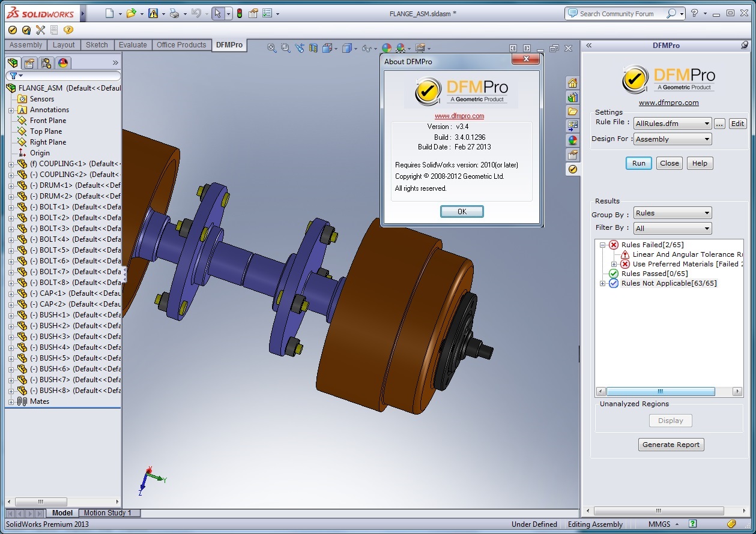This screenshot has height=534, width=756.
Task: Expand the Use Preferred Materials node
Action: [614, 264]
